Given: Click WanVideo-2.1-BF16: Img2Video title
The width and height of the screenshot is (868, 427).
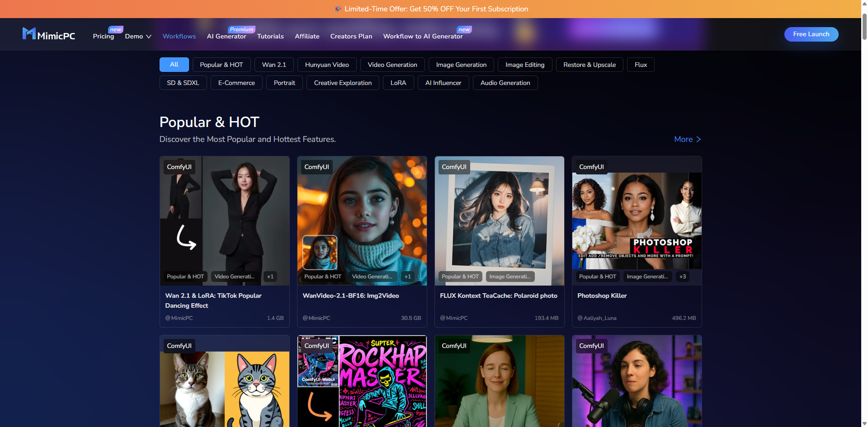Looking at the screenshot, I should pos(351,296).
